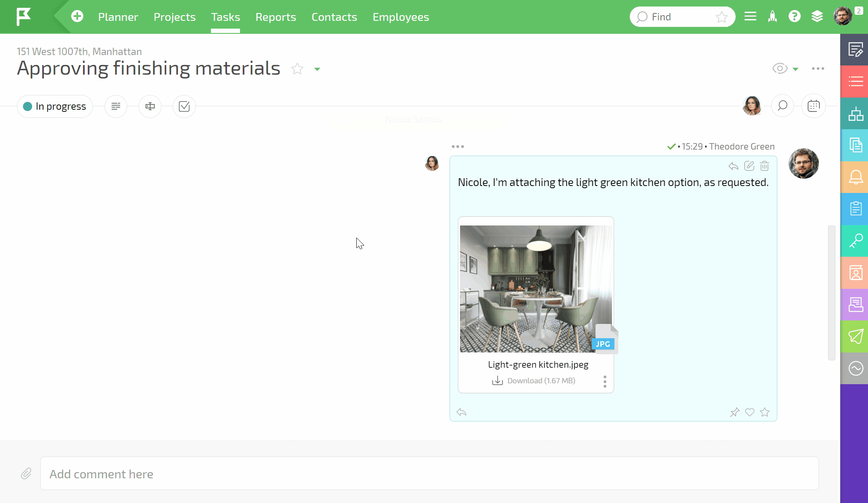Screen dimensions: 868x503
Task: Toggle the eye/watchers visibility icon
Action: pos(779,68)
